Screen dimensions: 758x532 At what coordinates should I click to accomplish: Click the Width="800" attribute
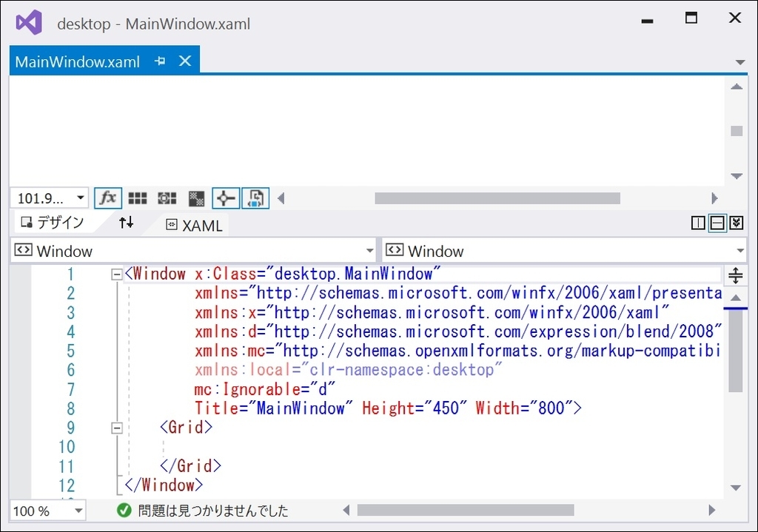(524, 408)
